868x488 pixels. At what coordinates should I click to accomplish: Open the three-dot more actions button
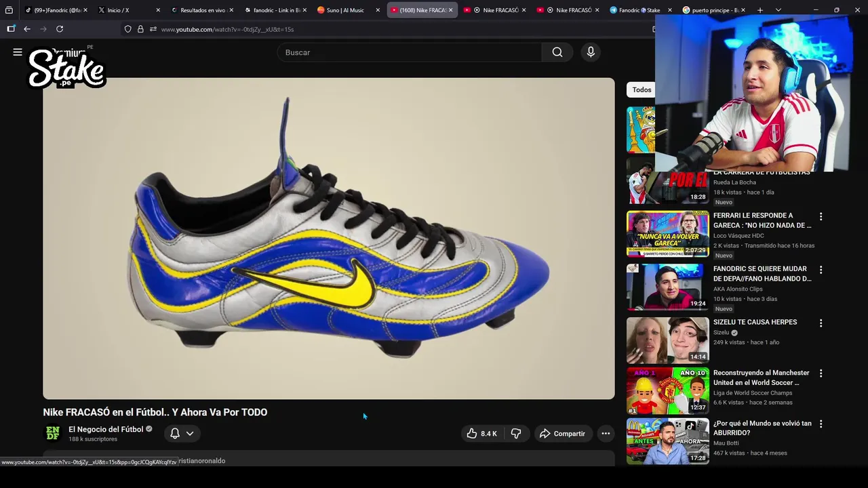tap(606, 434)
